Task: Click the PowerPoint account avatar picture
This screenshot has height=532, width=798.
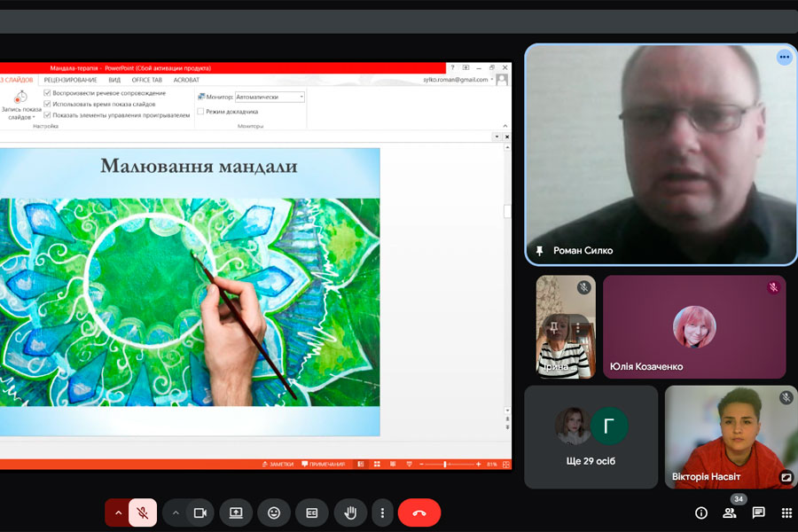Action: (502, 80)
